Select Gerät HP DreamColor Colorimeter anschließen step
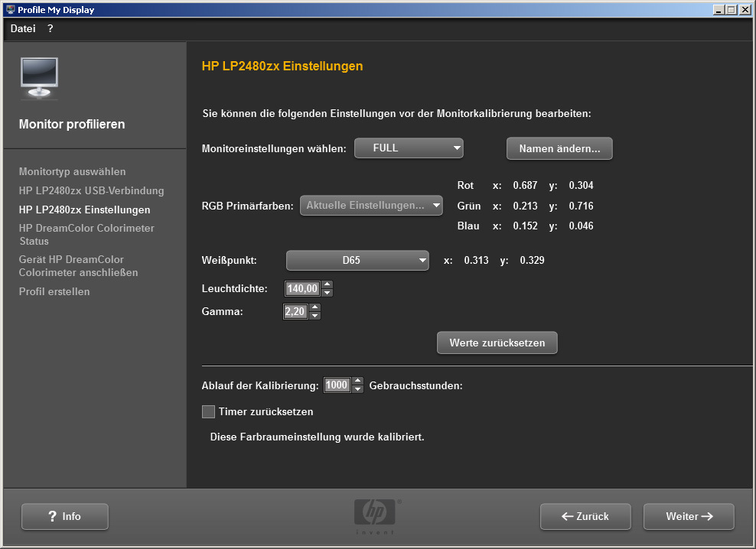 78,266
